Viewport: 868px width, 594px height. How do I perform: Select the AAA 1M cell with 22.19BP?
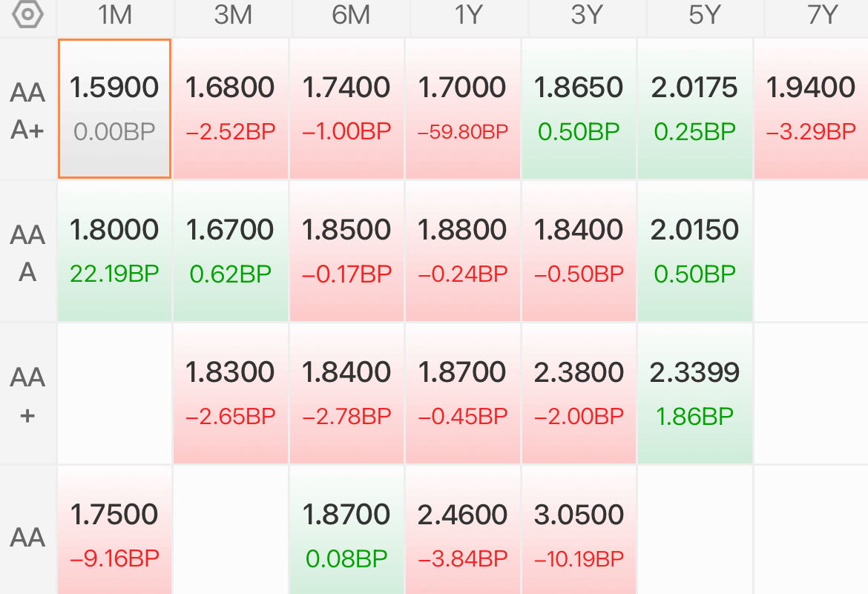(x=114, y=251)
